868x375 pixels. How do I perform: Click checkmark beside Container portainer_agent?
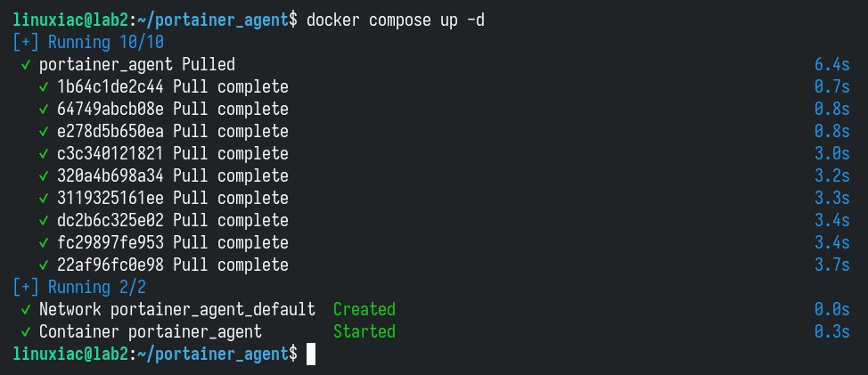(x=26, y=332)
